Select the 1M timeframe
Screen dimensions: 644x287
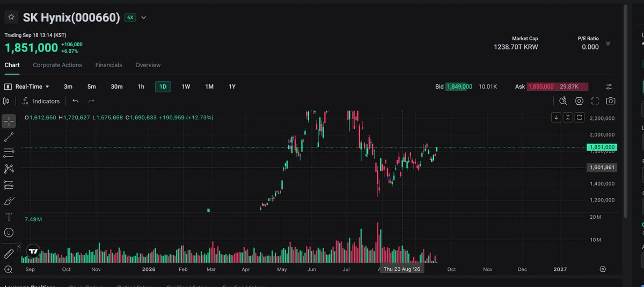click(209, 87)
